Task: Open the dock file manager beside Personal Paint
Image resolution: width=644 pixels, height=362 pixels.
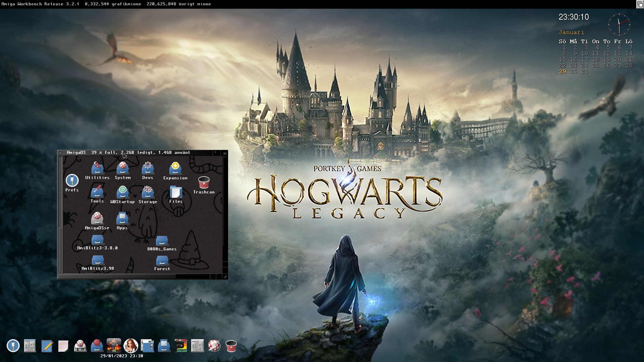Action: click(198, 346)
